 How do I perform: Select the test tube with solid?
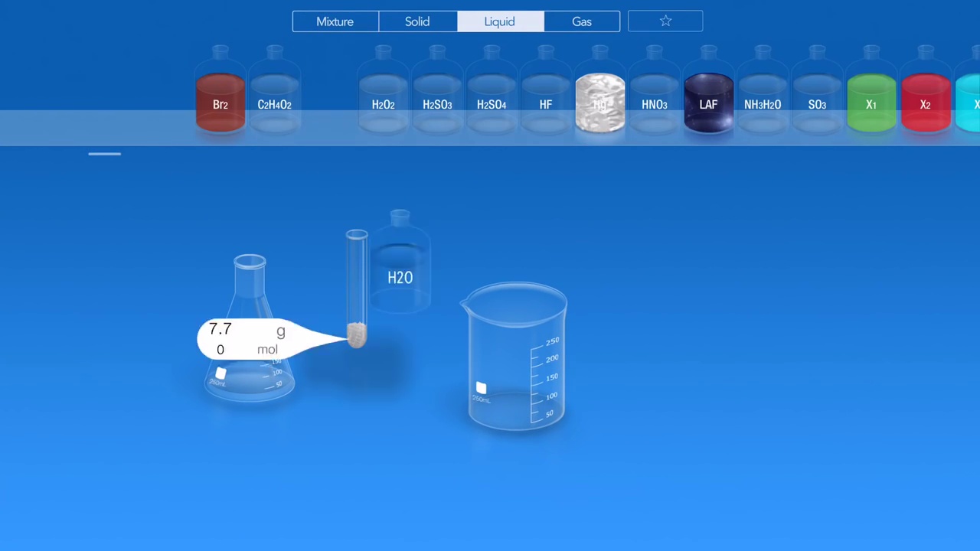tap(356, 289)
